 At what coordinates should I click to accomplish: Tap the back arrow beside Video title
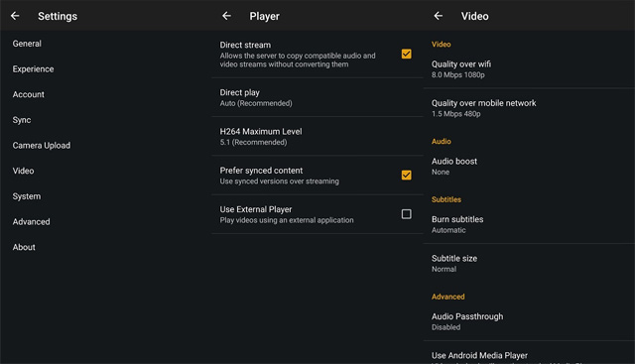coord(439,16)
